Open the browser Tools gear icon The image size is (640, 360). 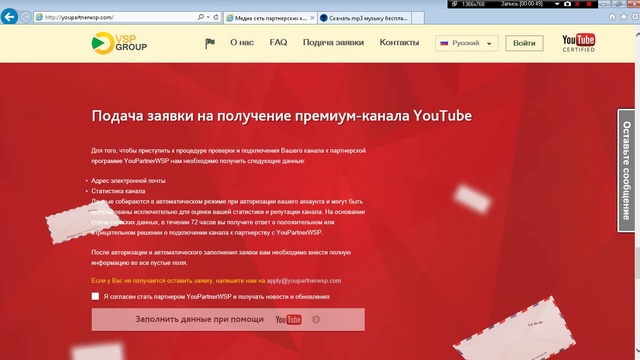(x=635, y=17)
